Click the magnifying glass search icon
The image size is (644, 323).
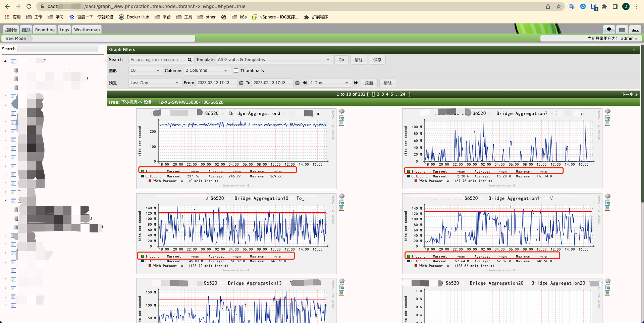(x=190, y=60)
